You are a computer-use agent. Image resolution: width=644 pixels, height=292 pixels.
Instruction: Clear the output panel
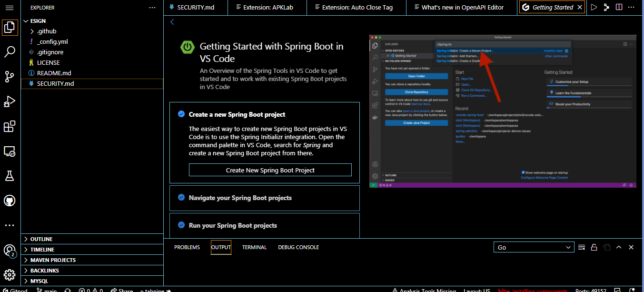pyautogui.click(x=582, y=247)
